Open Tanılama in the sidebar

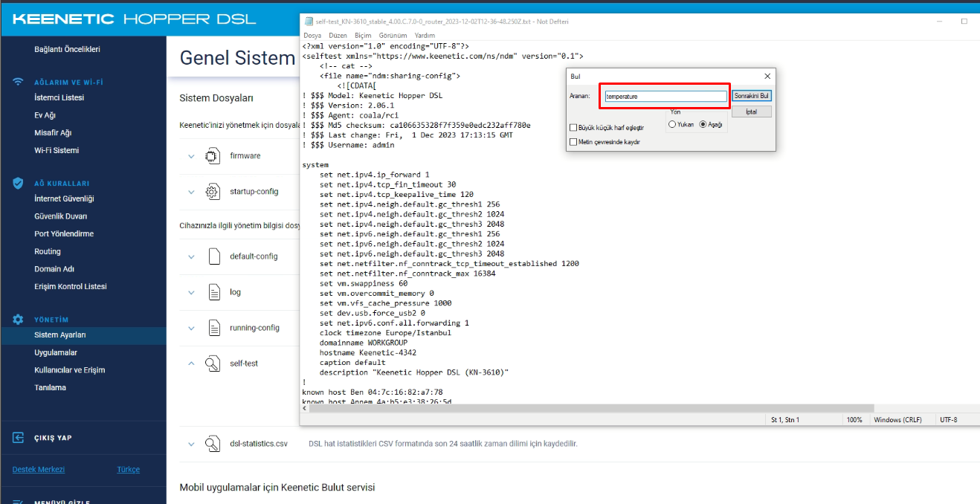pos(50,387)
